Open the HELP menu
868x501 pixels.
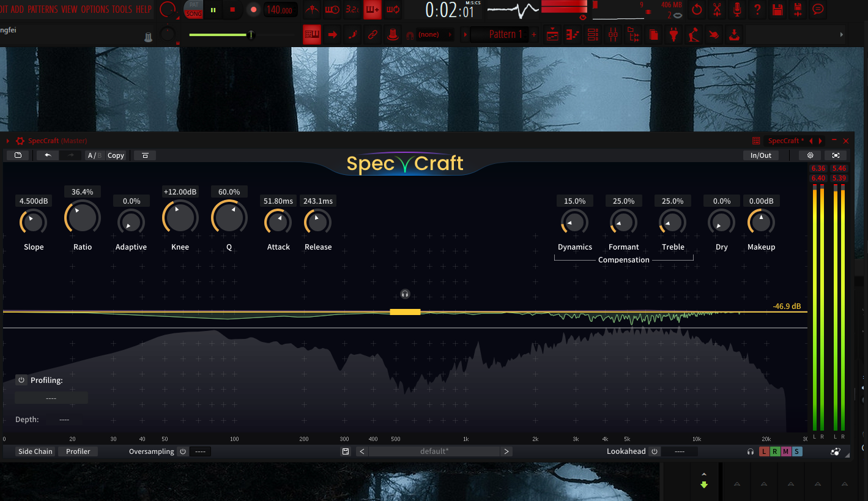144,9
